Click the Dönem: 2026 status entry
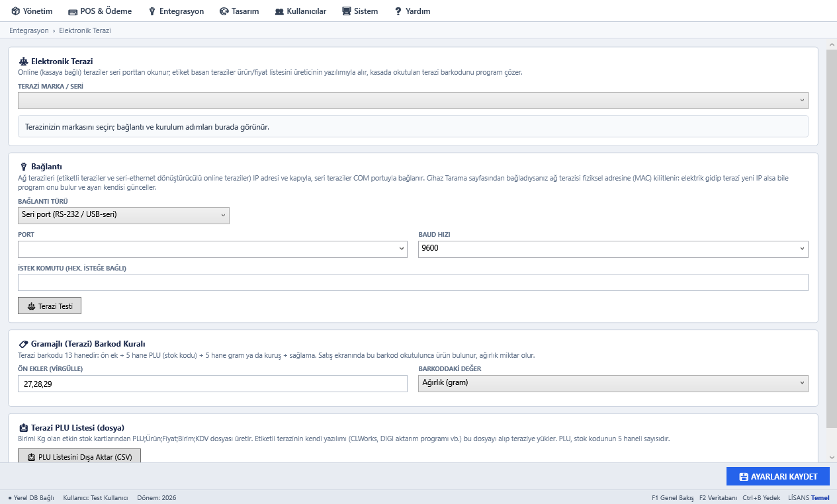This screenshot has height=504, width=837. click(157, 497)
